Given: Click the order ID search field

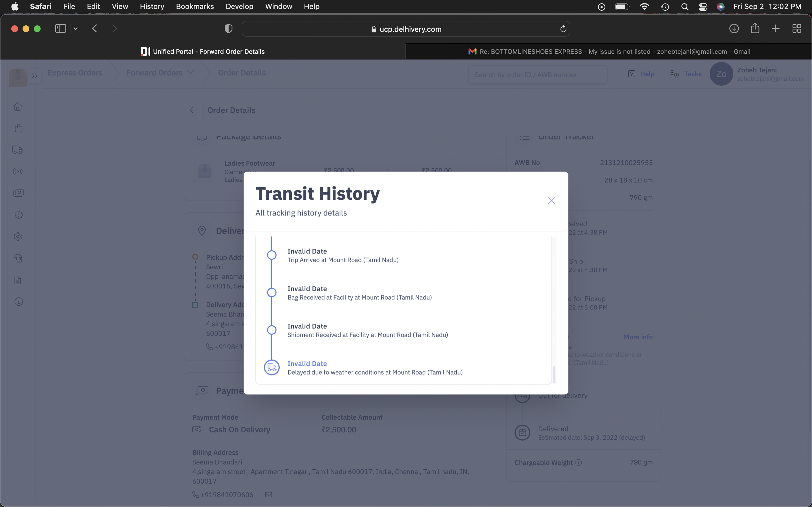Looking at the screenshot, I should coord(537,75).
